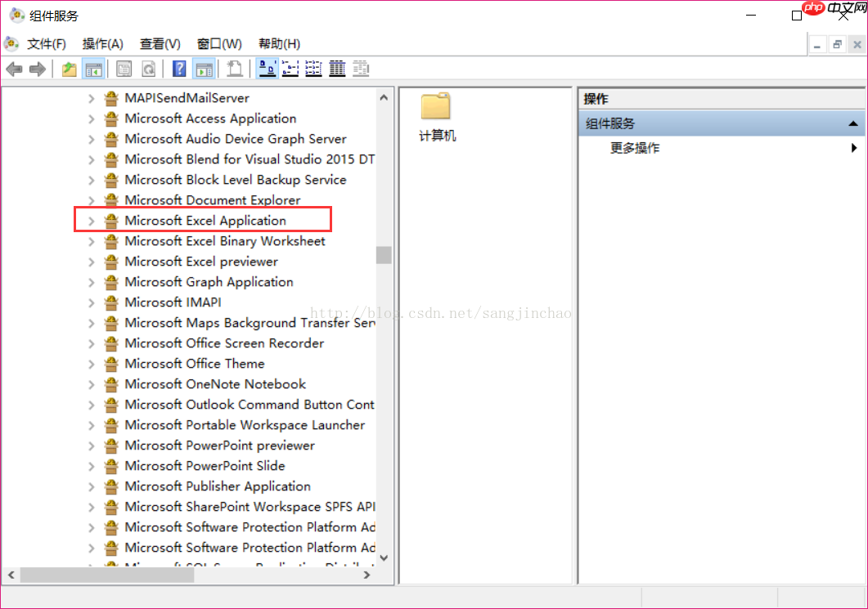Select Microsoft Document Explorer tree item
868x609 pixels.
[213, 200]
